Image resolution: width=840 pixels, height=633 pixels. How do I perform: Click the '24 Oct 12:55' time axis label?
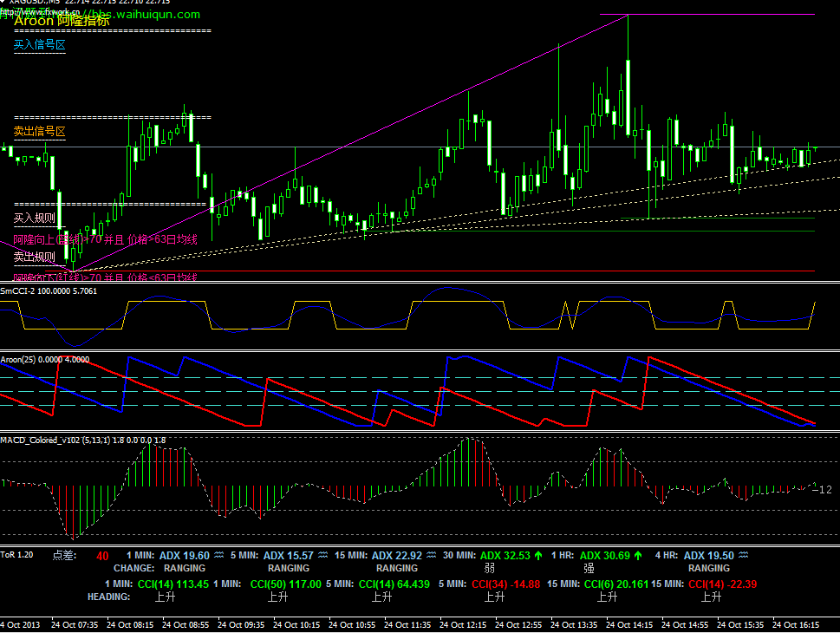click(518, 625)
